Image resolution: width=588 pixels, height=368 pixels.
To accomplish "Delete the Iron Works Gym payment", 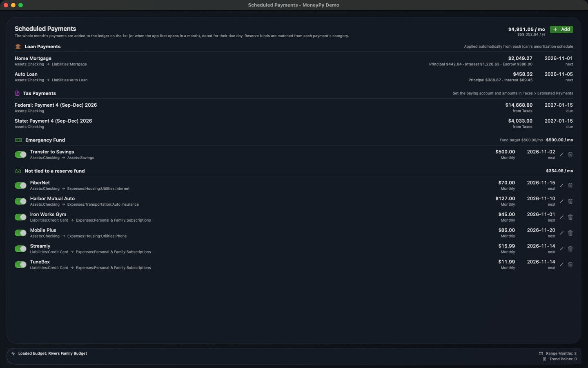I will (x=570, y=217).
